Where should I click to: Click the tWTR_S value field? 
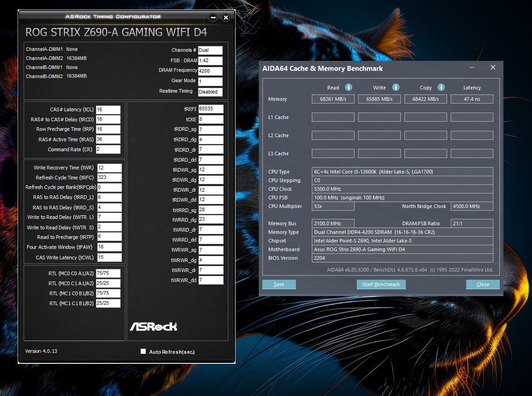tap(109, 227)
